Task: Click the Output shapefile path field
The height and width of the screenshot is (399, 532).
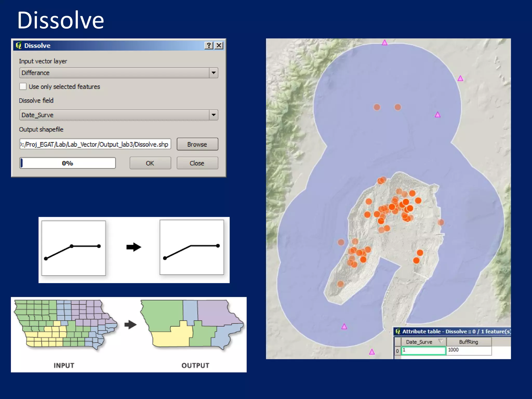Action: [95, 144]
